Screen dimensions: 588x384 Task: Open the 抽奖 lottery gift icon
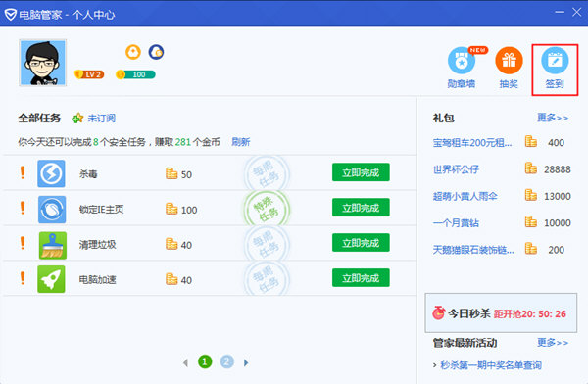(509, 61)
